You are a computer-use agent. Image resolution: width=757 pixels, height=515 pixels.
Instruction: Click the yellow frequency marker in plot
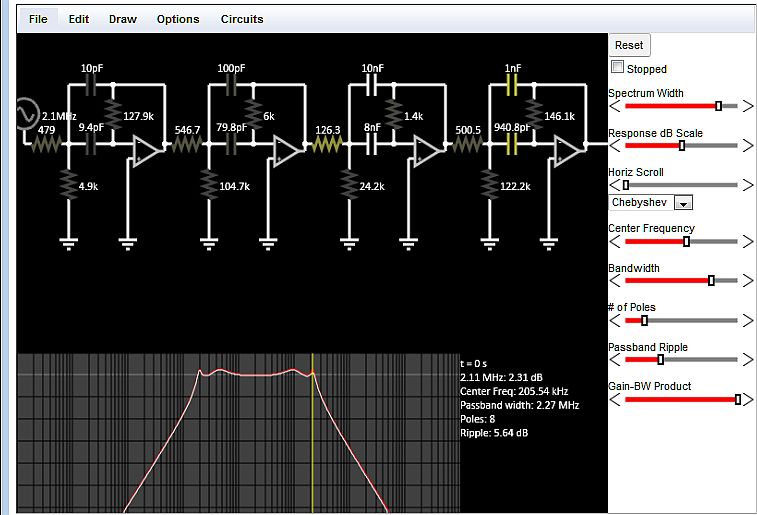312,433
